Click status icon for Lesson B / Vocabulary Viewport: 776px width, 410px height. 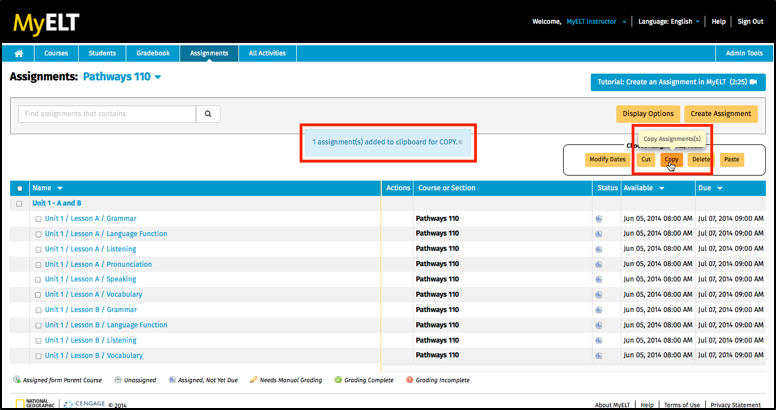[x=599, y=356]
